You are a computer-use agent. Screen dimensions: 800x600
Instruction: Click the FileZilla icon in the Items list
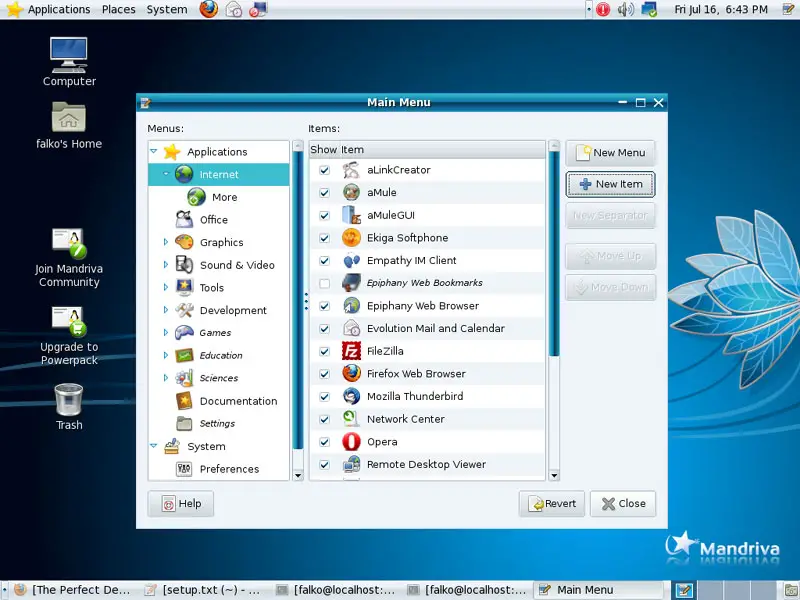(352, 351)
